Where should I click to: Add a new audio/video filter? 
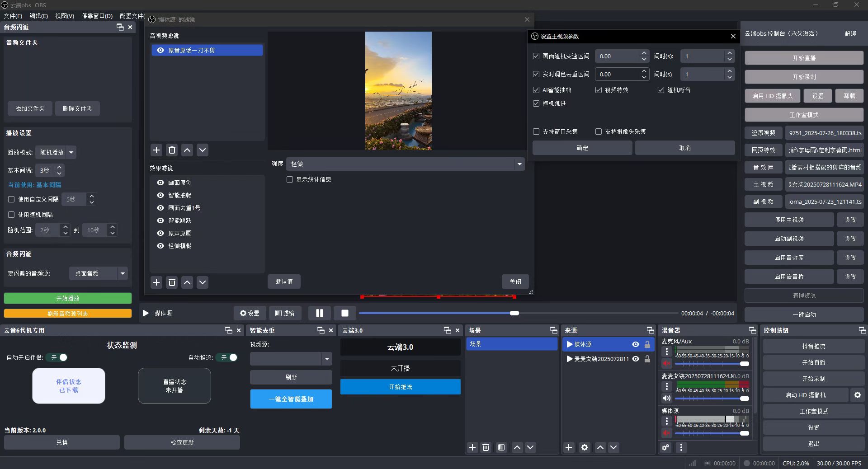pos(156,150)
